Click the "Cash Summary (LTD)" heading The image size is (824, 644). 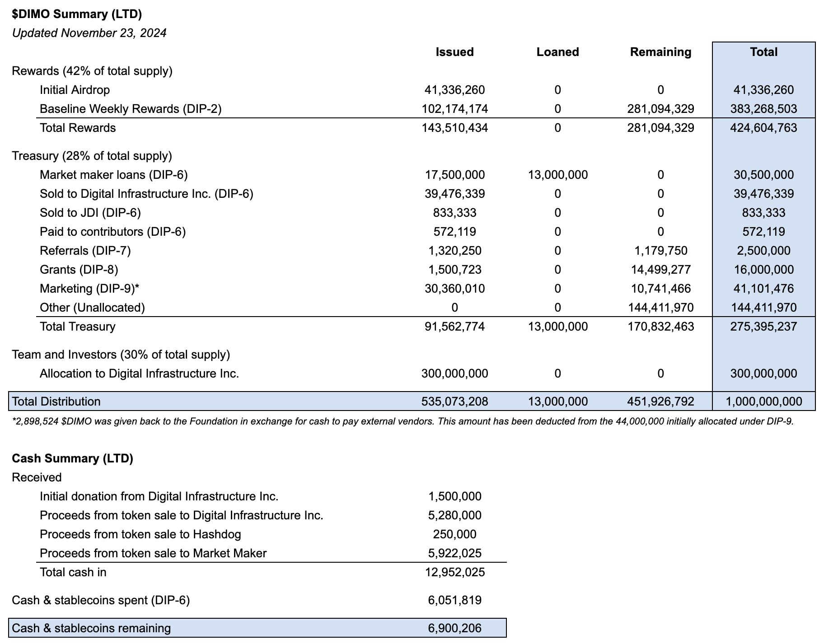[72, 458]
